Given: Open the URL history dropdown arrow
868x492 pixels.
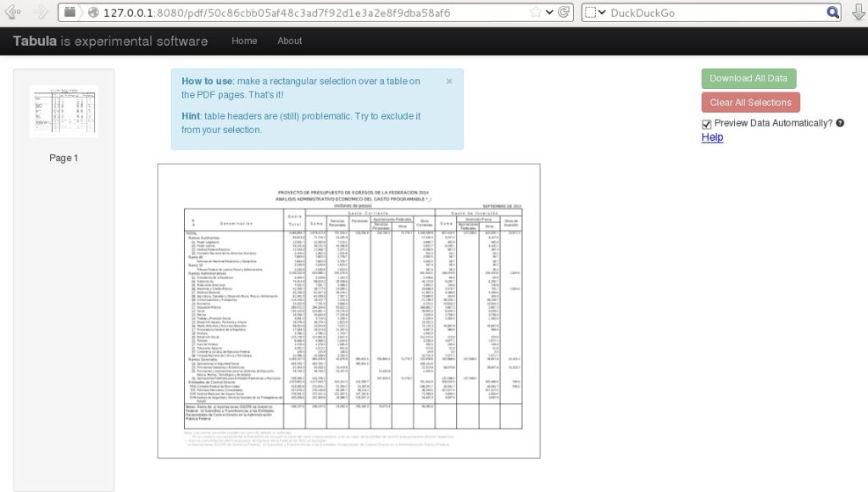Looking at the screenshot, I should tap(549, 13).
